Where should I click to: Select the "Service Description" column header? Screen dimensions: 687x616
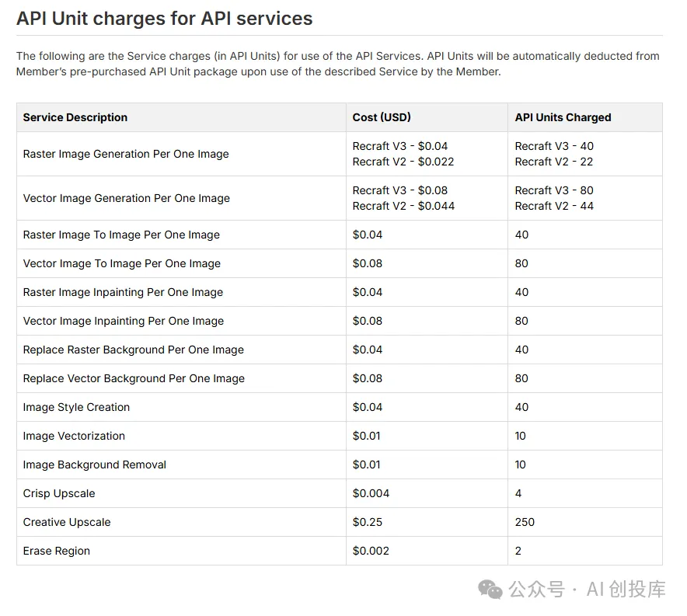(x=75, y=117)
